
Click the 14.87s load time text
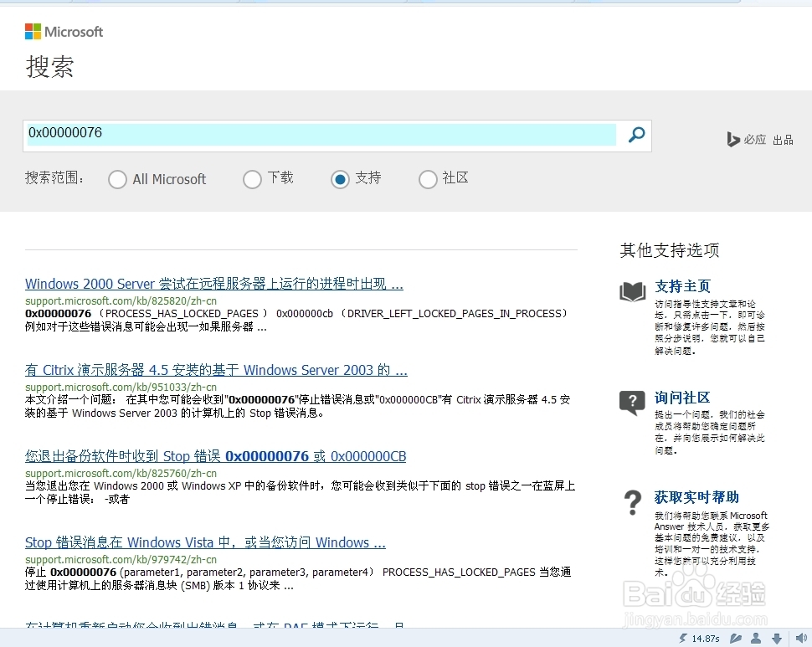coord(706,639)
